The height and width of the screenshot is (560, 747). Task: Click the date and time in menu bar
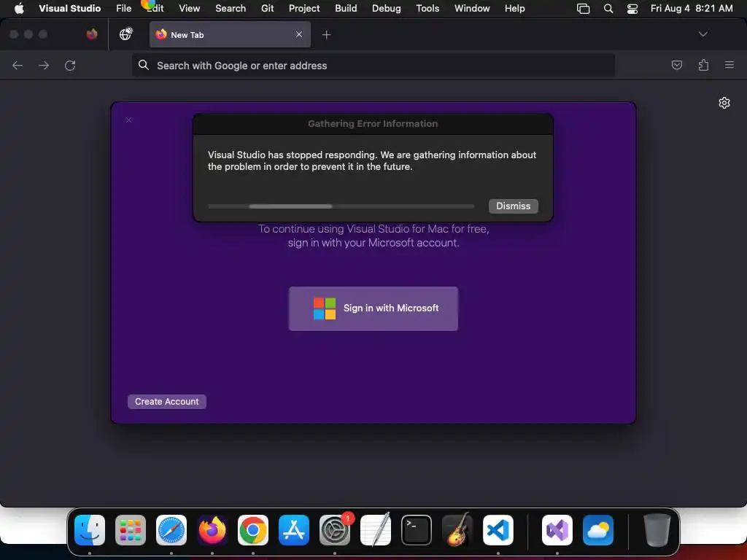[692, 8]
